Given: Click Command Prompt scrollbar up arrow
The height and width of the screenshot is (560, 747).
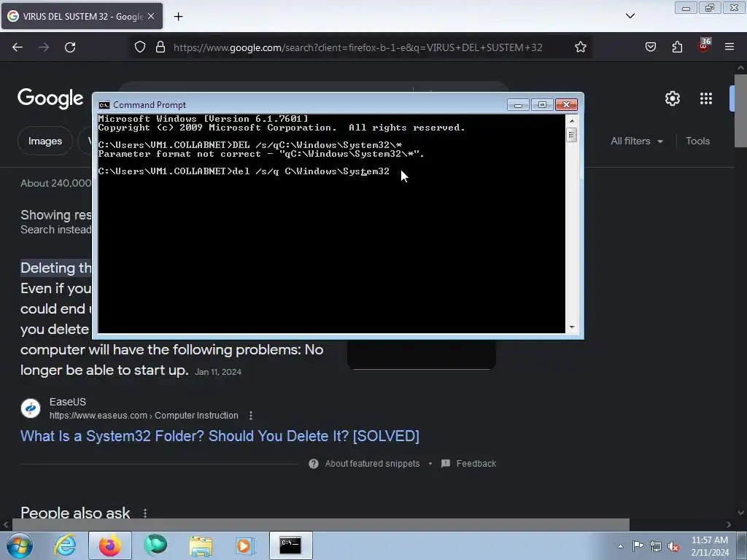Looking at the screenshot, I should coord(572,120).
